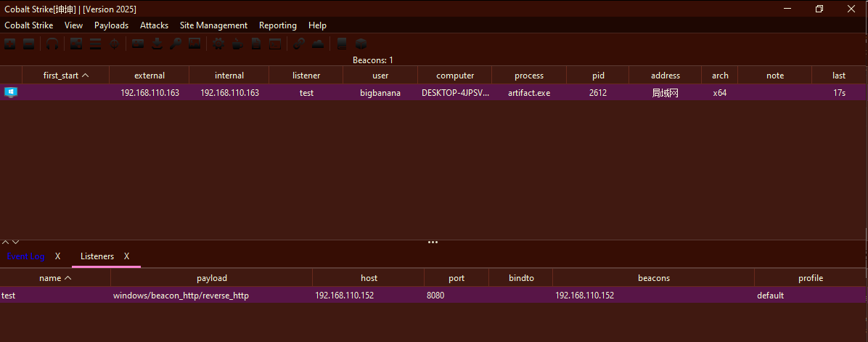Collapse panel using the up arrow splitter

point(5,242)
